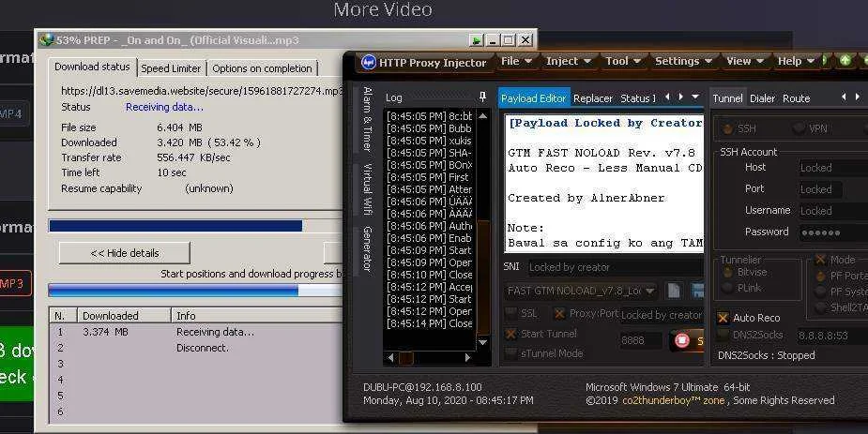
Task: Toggle the Auto Reco checkbox
Action: pyautogui.click(x=723, y=318)
